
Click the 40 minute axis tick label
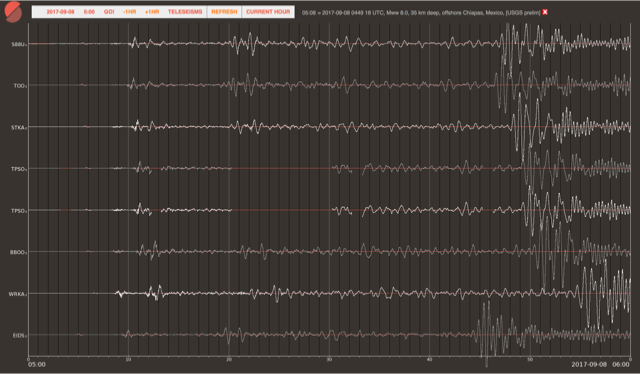429,359
